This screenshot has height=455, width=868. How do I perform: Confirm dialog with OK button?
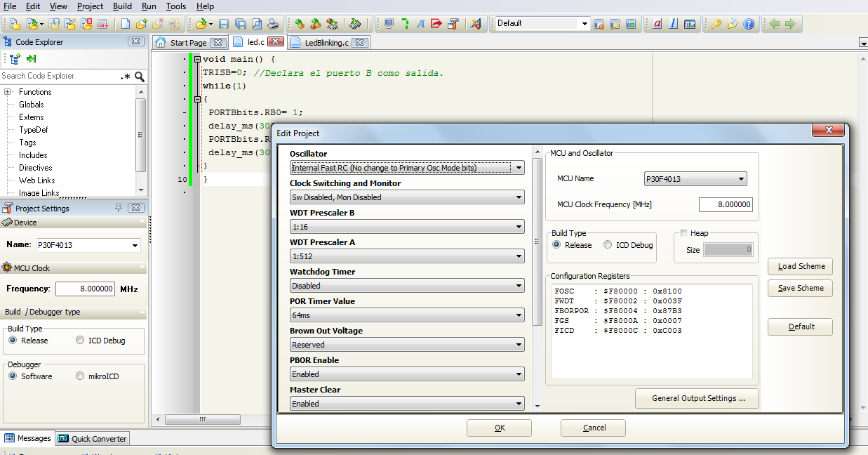click(x=499, y=428)
